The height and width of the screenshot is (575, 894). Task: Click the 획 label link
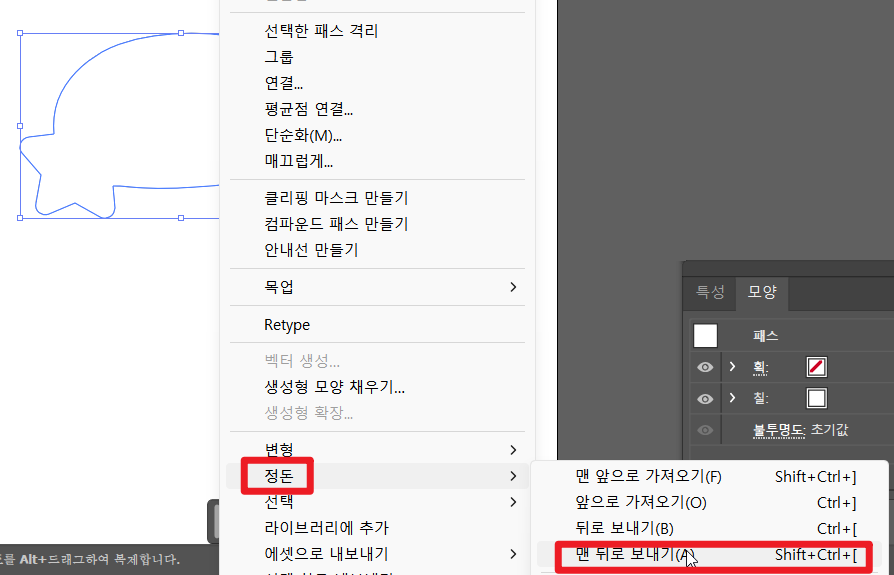coord(761,368)
